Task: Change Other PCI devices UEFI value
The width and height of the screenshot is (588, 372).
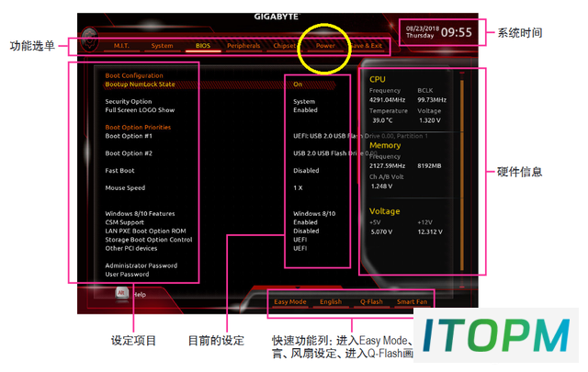Action: point(300,248)
